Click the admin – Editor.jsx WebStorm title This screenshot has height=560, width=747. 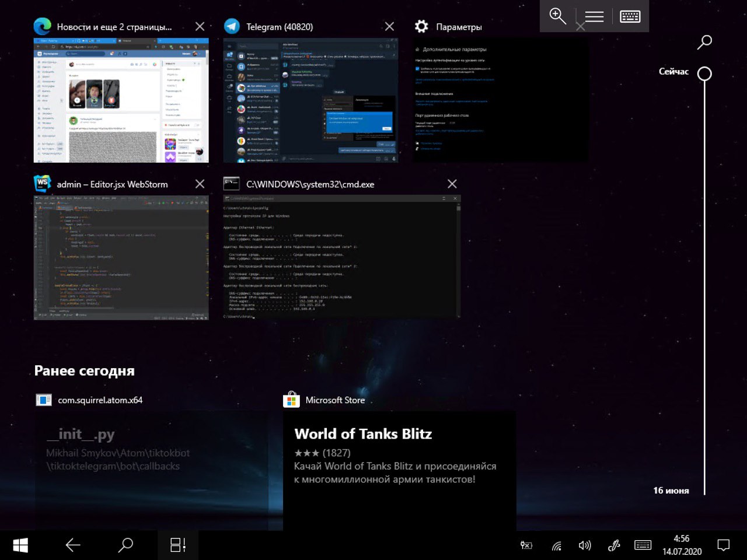[112, 184]
